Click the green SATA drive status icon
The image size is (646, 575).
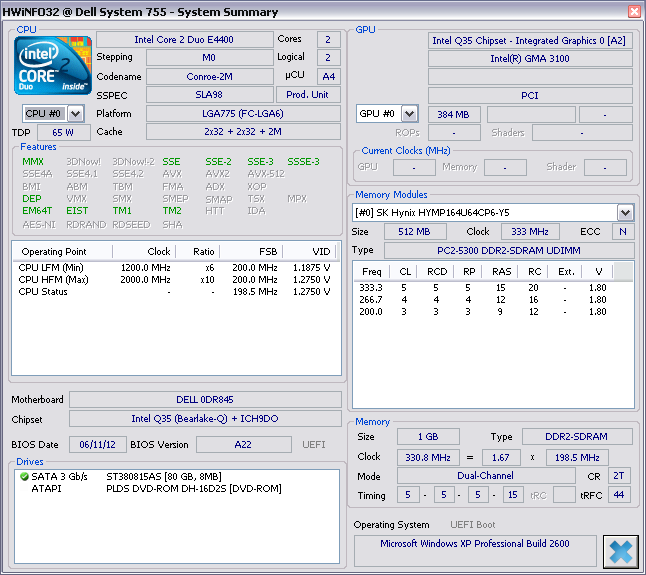(24, 477)
